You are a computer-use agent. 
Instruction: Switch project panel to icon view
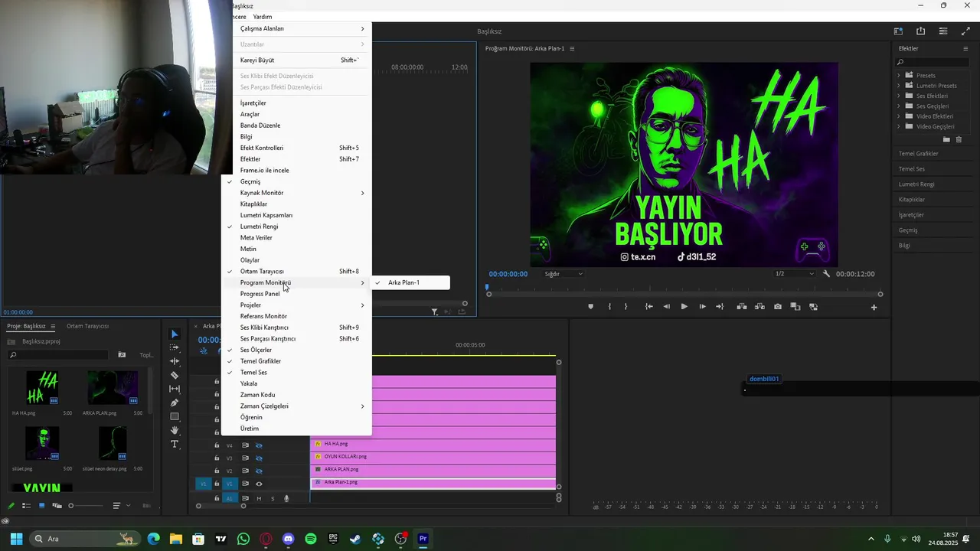coord(41,506)
